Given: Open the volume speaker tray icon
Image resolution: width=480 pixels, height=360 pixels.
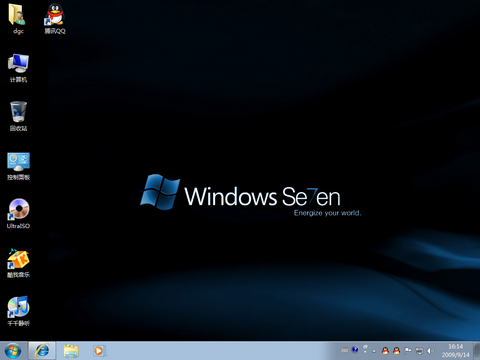Looking at the screenshot, I should 430,351.
